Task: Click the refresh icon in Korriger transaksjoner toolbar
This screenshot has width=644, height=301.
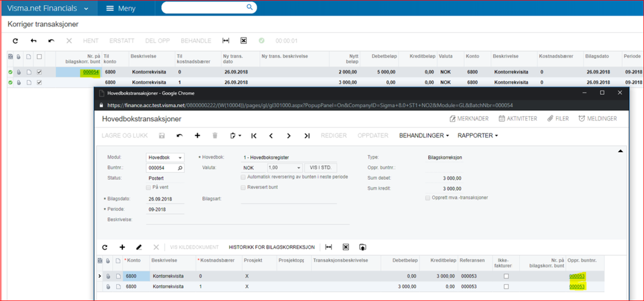Action: click(x=15, y=41)
